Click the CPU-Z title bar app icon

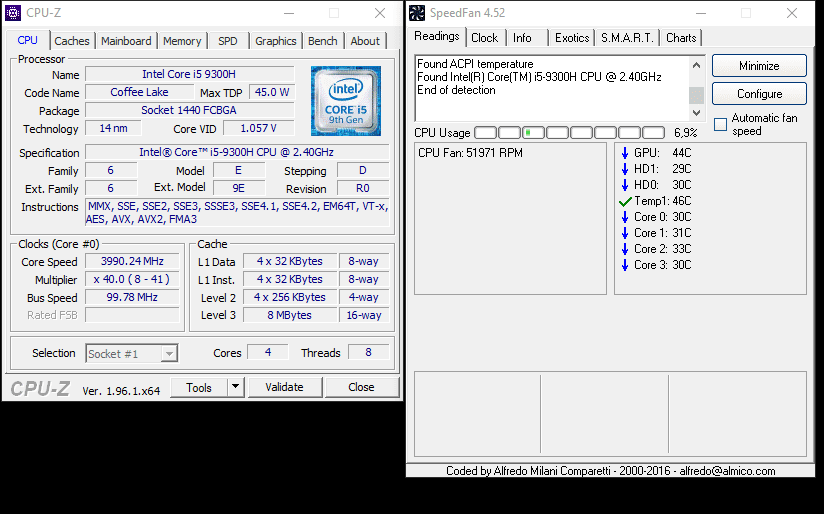click(13, 13)
